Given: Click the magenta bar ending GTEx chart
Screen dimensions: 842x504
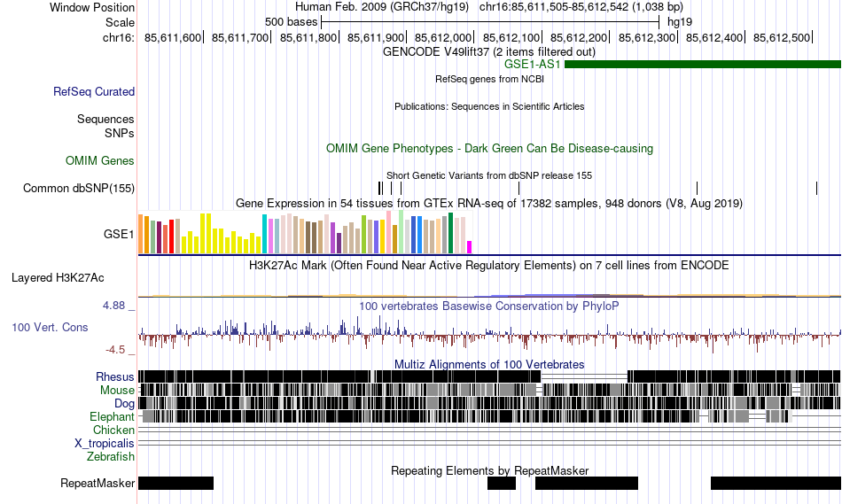Looking at the screenshot, I should click(x=470, y=247).
